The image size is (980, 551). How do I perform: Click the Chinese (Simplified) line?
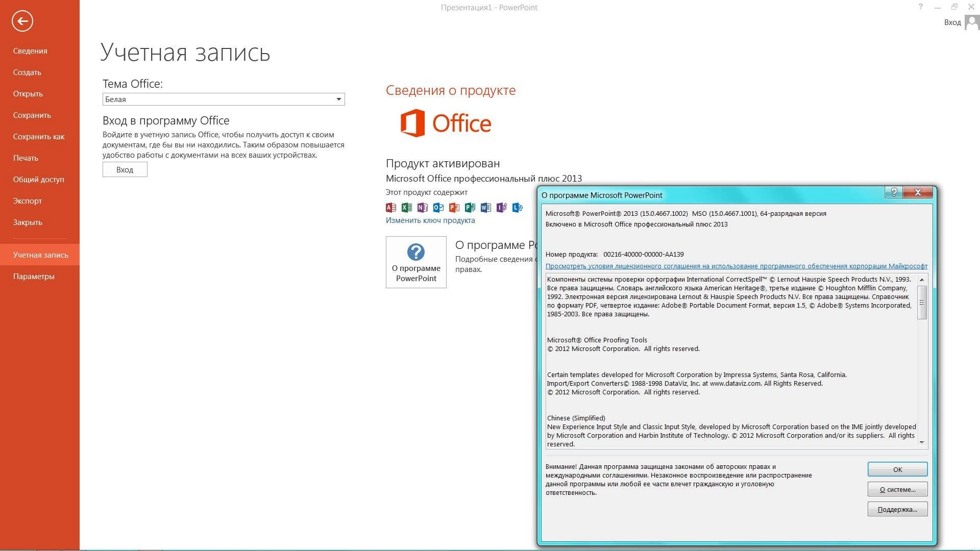point(576,418)
